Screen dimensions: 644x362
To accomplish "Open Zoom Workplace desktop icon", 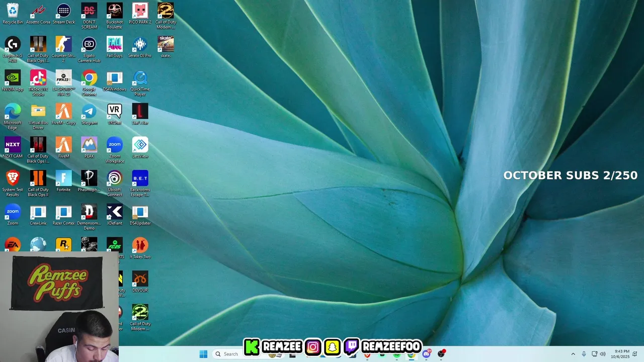I will point(115,150).
